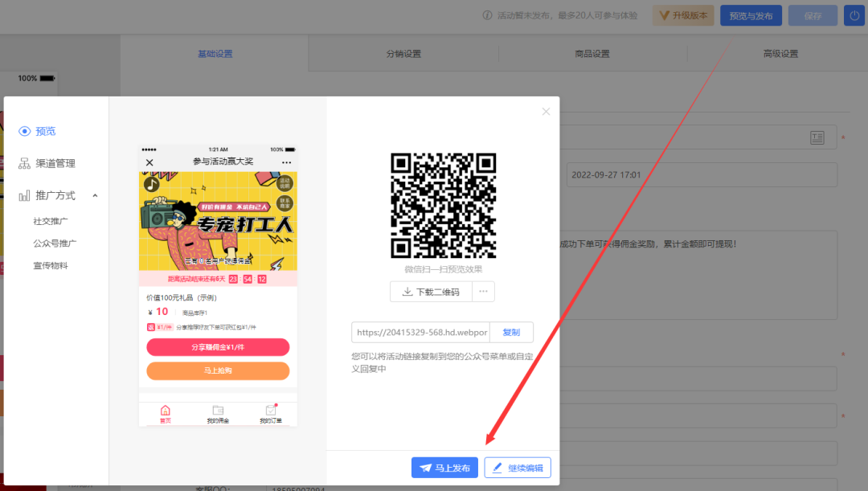Click the activity link URL field

420,332
